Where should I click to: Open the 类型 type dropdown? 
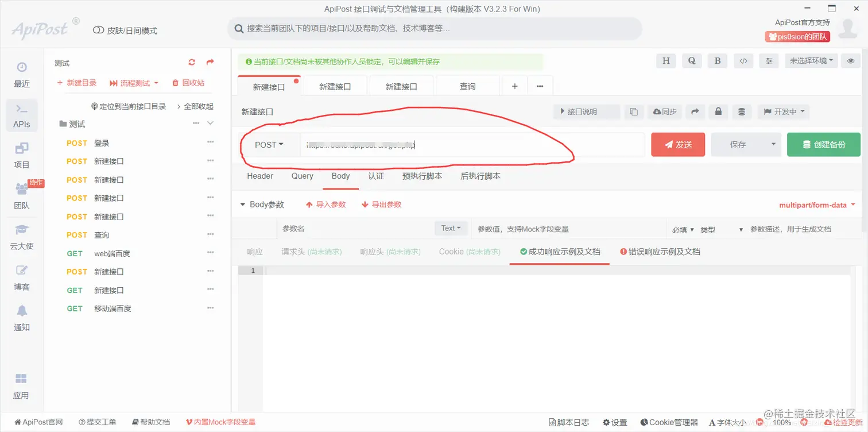click(721, 229)
